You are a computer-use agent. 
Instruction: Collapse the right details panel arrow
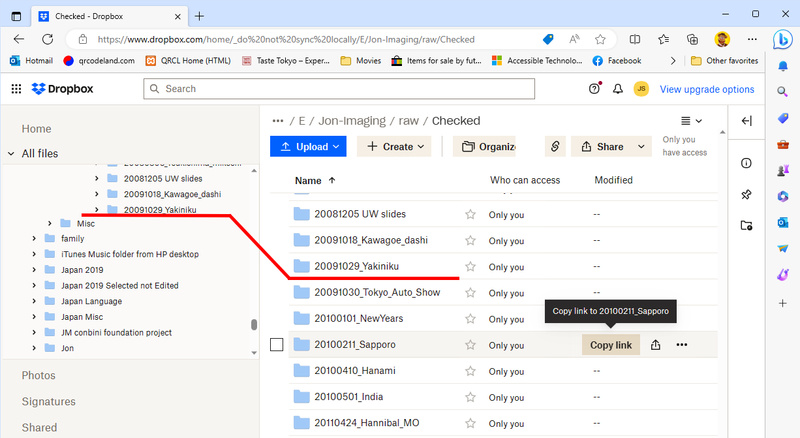(746, 121)
